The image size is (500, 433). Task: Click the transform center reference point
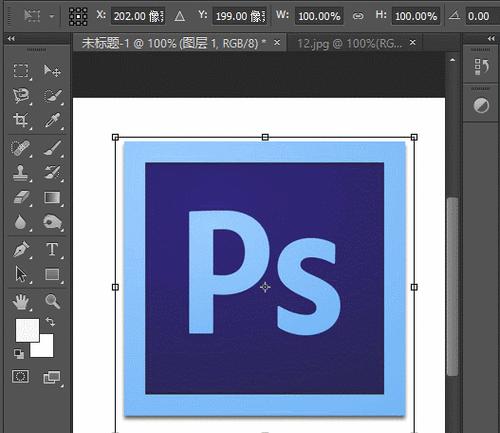coord(265,287)
